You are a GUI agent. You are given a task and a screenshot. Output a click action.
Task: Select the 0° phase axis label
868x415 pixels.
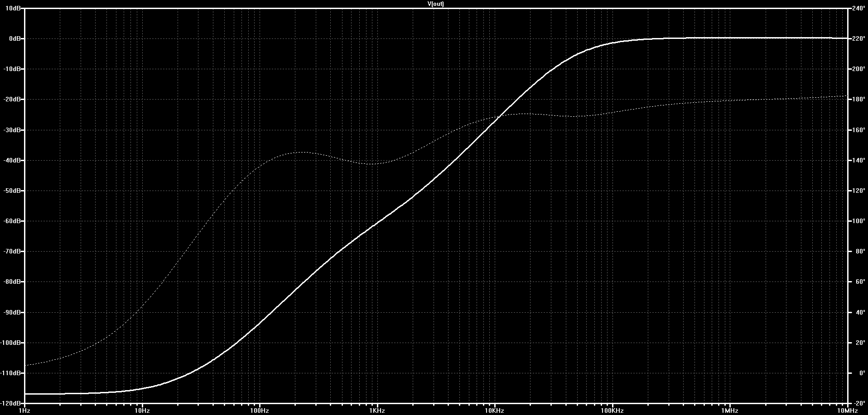click(x=861, y=373)
